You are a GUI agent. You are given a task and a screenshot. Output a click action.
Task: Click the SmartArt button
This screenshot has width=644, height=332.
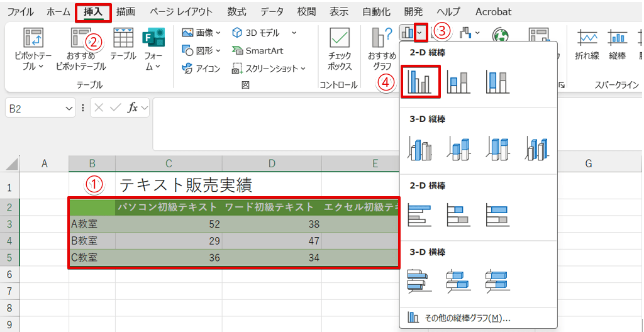coord(258,50)
